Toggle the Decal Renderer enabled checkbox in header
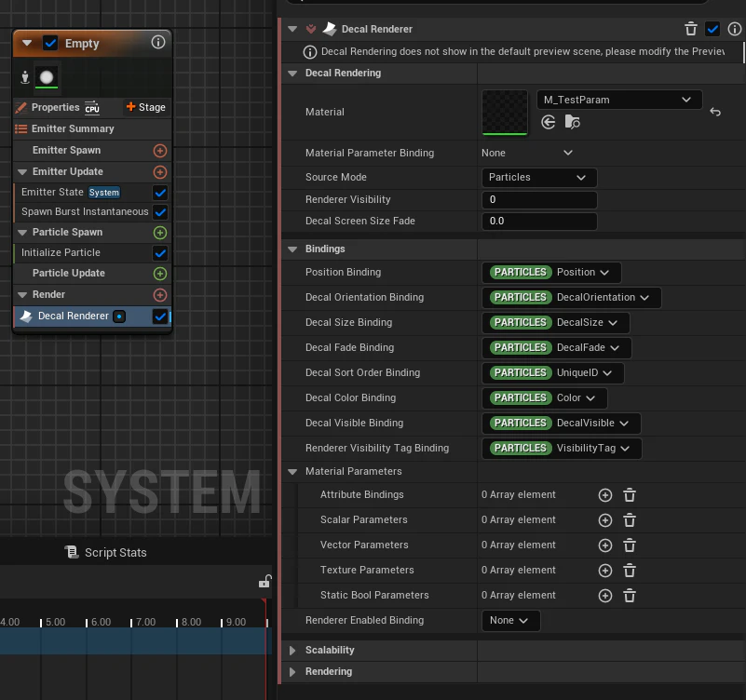 pyautogui.click(x=712, y=29)
